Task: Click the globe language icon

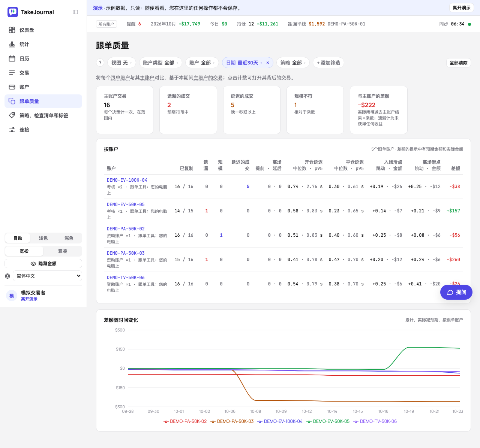Action: pyautogui.click(x=7, y=276)
